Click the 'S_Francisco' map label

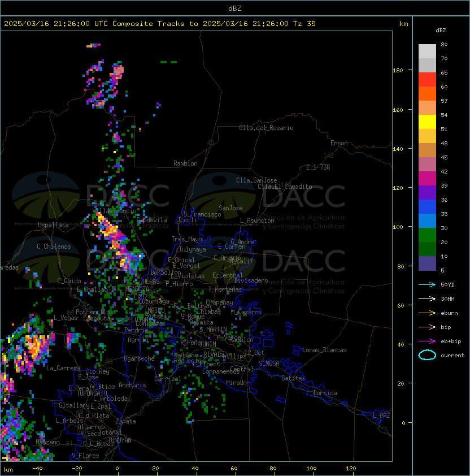tap(202, 214)
